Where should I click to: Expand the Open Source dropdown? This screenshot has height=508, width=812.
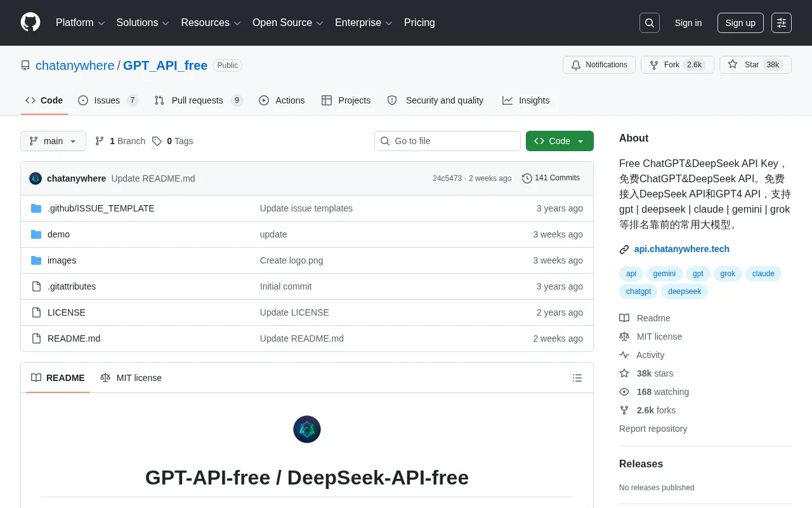[288, 23]
